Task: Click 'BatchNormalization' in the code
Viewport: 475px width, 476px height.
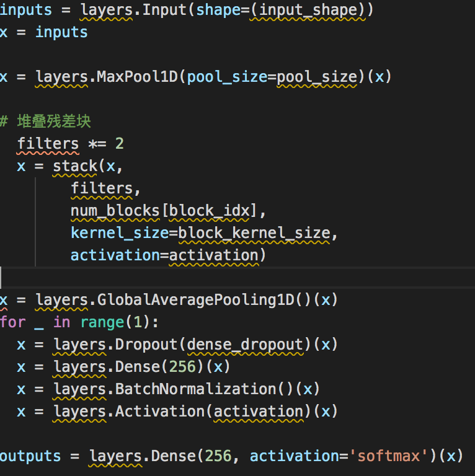Action: [x=195, y=389]
